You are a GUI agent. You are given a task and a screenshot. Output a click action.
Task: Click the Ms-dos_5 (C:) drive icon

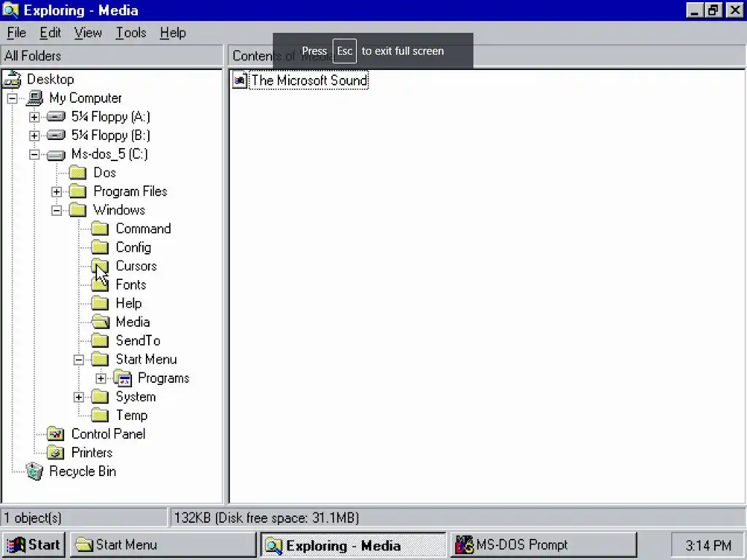point(56,155)
